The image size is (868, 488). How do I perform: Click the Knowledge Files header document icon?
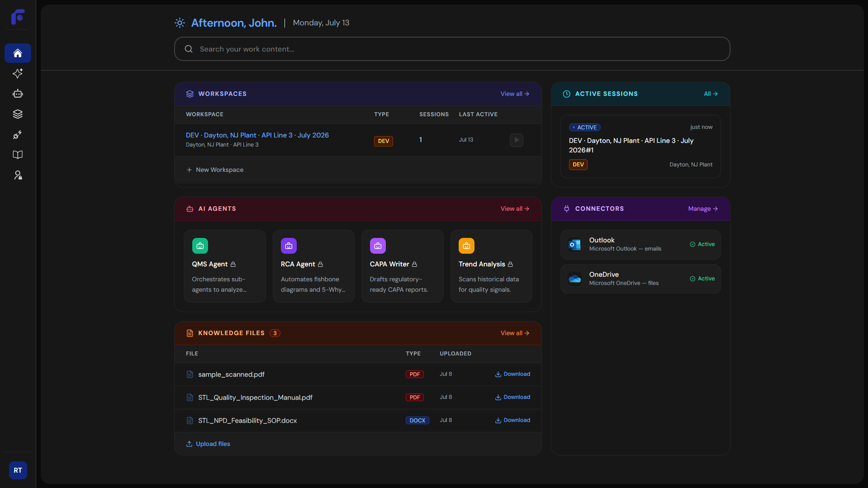[190, 333]
